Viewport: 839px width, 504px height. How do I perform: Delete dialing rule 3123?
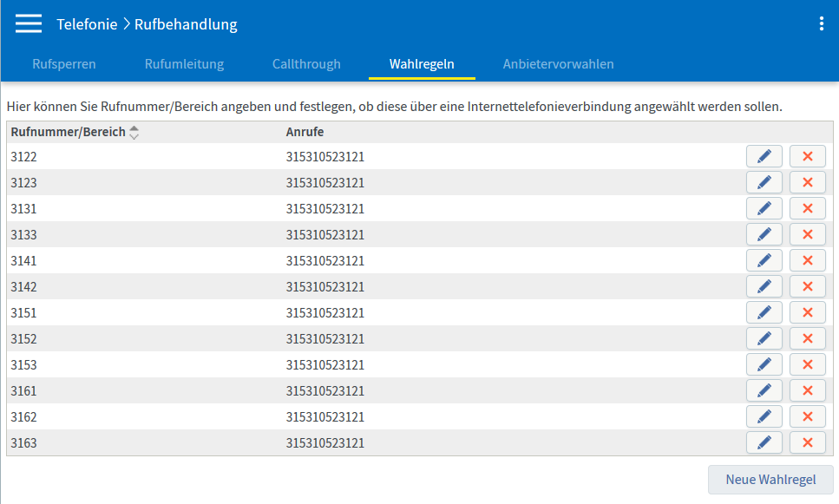pyautogui.click(x=807, y=182)
